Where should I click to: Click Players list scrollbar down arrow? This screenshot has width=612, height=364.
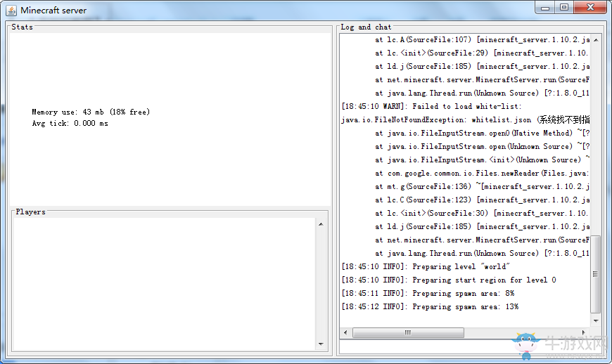pyautogui.click(x=321, y=344)
